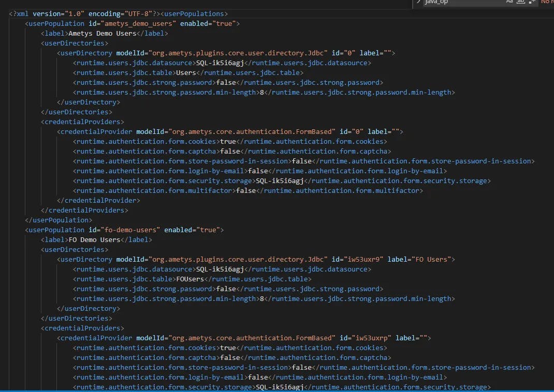Click the form.multifactor "false" value
Image resolution: width=554 pixels, height=392 pixels.
point(246,190)
